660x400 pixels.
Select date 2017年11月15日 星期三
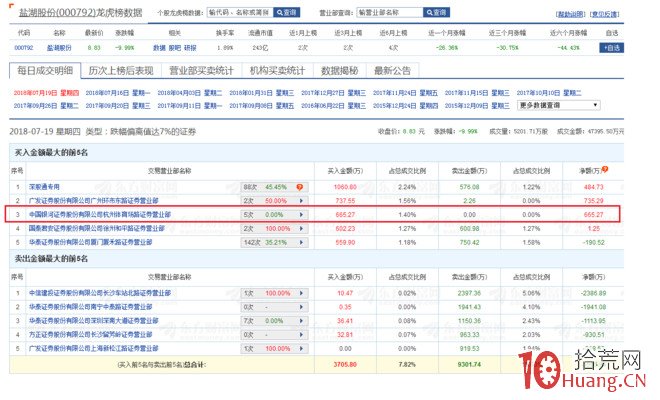pyautogui.click(x=477, y=93)
